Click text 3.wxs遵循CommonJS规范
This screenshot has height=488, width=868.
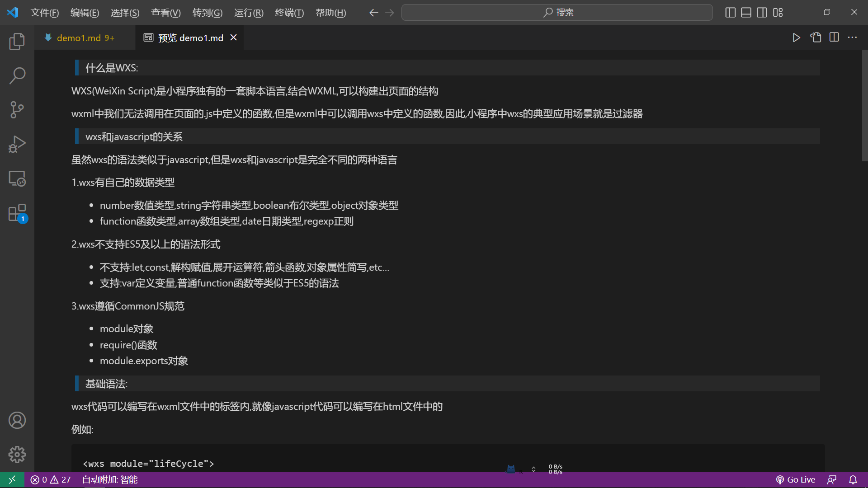click(x=128, y=306)
